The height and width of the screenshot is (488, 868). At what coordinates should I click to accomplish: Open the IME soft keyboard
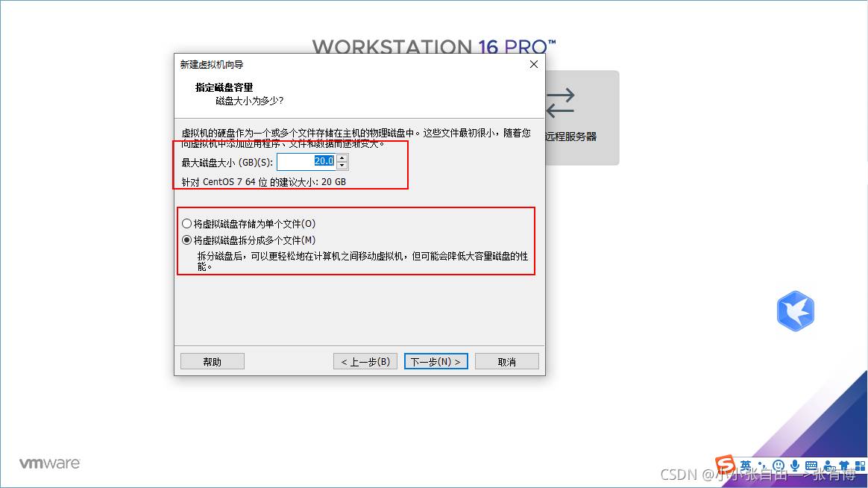tap(811, 466)
